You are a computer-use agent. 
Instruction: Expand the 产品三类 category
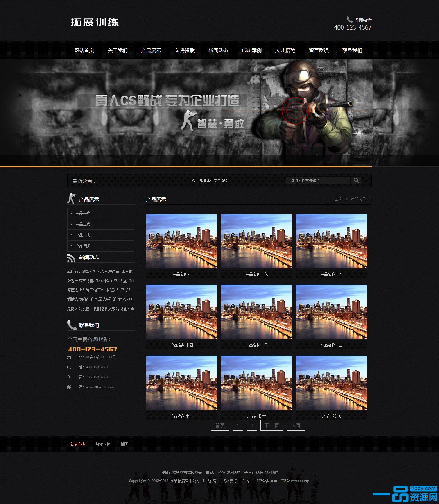coord(101,235)
